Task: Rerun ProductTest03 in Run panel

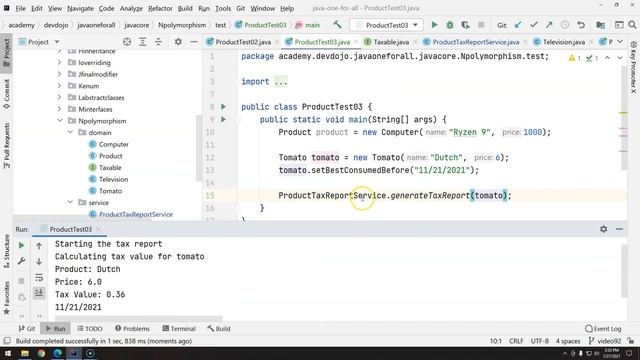Action: point(22,245)
